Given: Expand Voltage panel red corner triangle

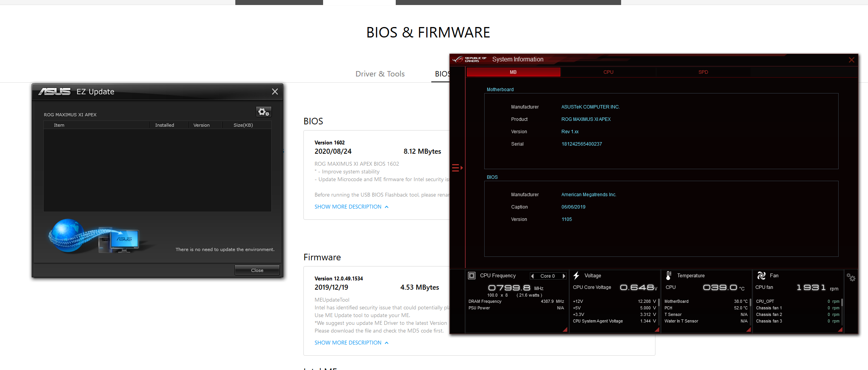Looking at the screenshot, I should pos(657,329).
